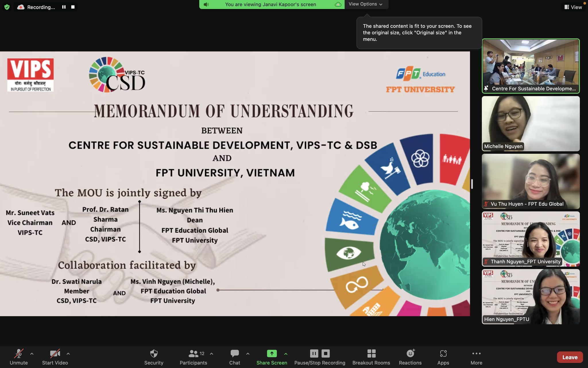
Task: Click the 'FPT UNIVERSITY, VIETNAM' text
Action: tap(225, 172)
